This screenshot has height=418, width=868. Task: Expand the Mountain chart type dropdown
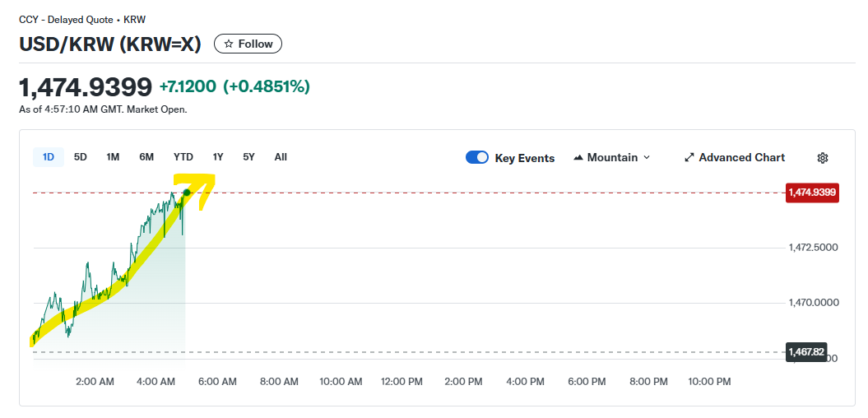(x=611, y=157)
